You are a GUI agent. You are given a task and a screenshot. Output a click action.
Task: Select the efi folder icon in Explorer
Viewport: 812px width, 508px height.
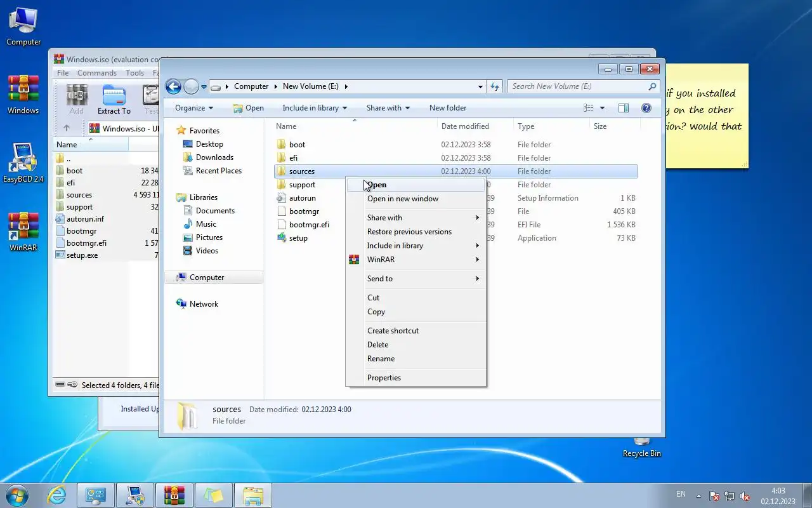(282, 158)
